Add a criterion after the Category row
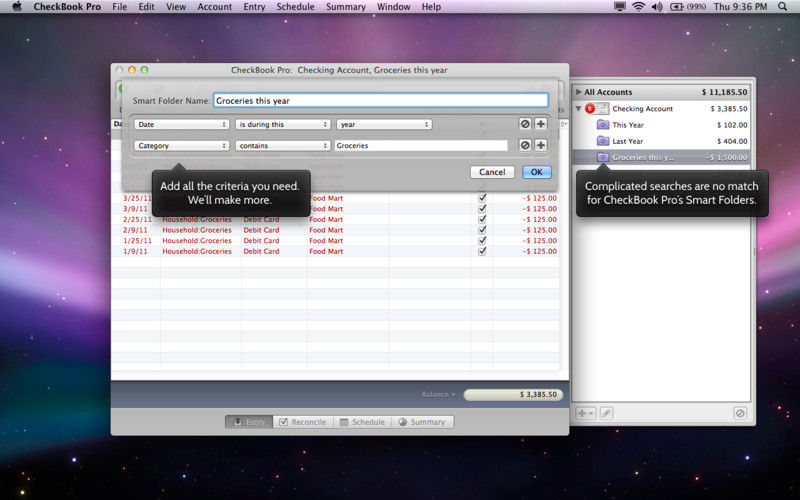The width and height of the screenshot is (800, 500). pos(541,145)
